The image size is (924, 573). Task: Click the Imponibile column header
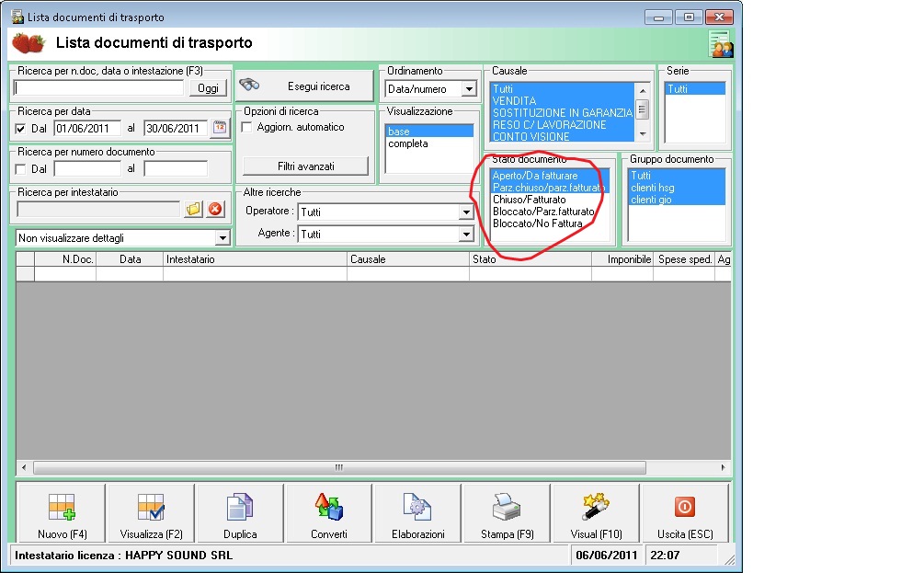pos(622,259)
